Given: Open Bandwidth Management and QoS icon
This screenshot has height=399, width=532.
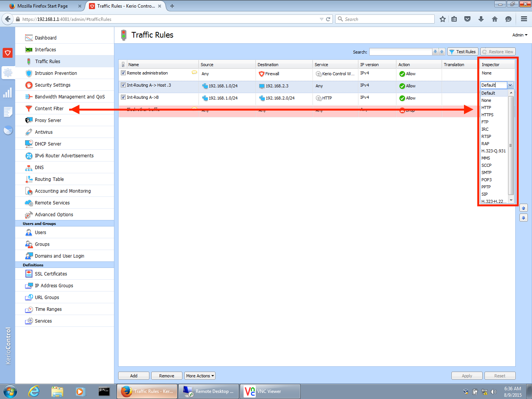Looking at the screenshot, I should (29, 97).
